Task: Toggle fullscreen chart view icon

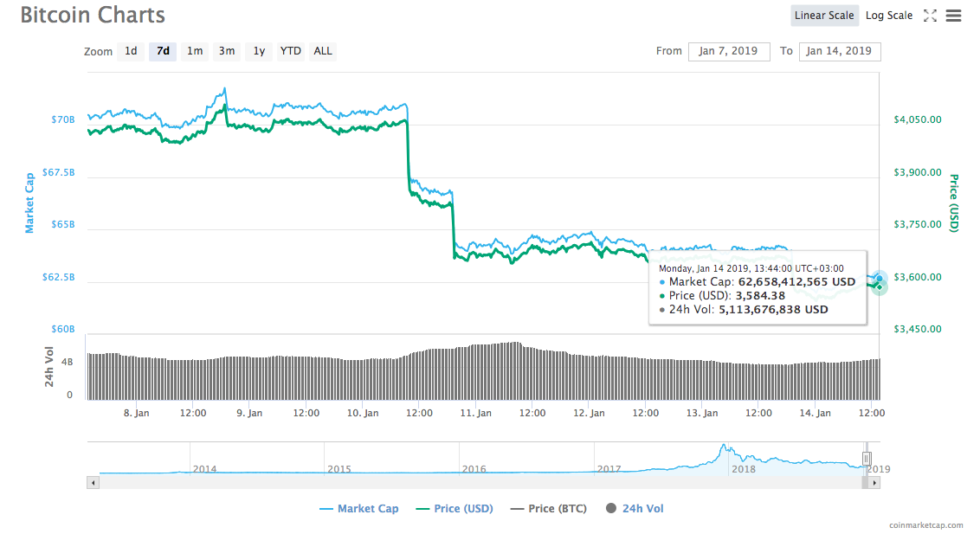Action: (x=930, y=16)
